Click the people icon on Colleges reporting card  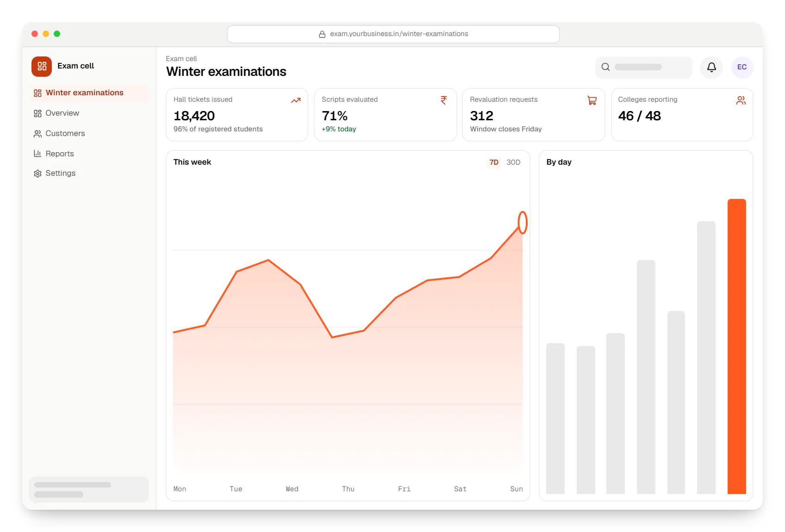pyautogui.click(x=741, y=100)
